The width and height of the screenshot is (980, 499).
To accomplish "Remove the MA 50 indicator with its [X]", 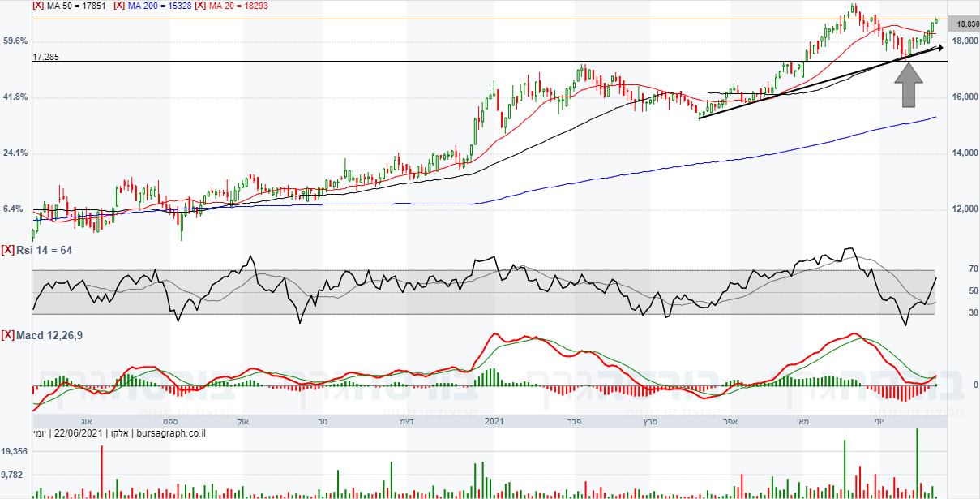I will 38,6.
